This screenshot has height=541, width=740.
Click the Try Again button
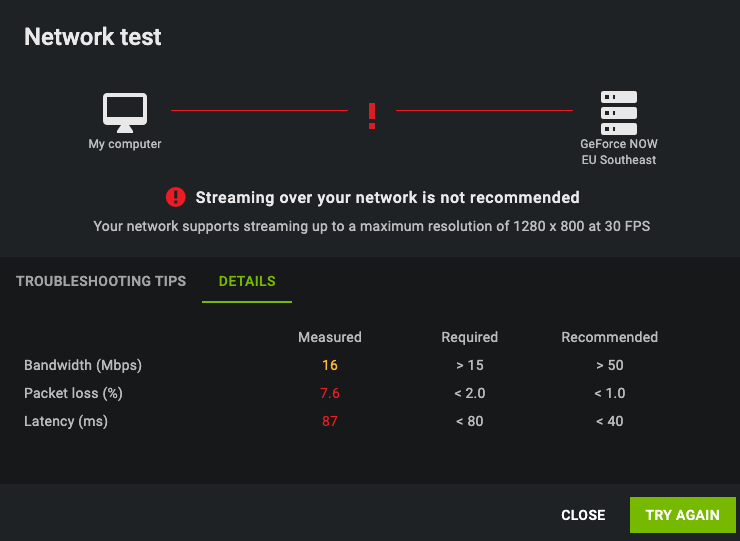pos(682,515)
